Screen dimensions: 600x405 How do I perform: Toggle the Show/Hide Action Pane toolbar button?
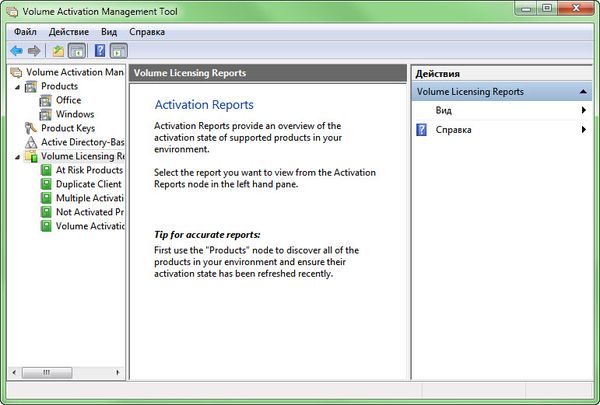click(x=118, y=50)
